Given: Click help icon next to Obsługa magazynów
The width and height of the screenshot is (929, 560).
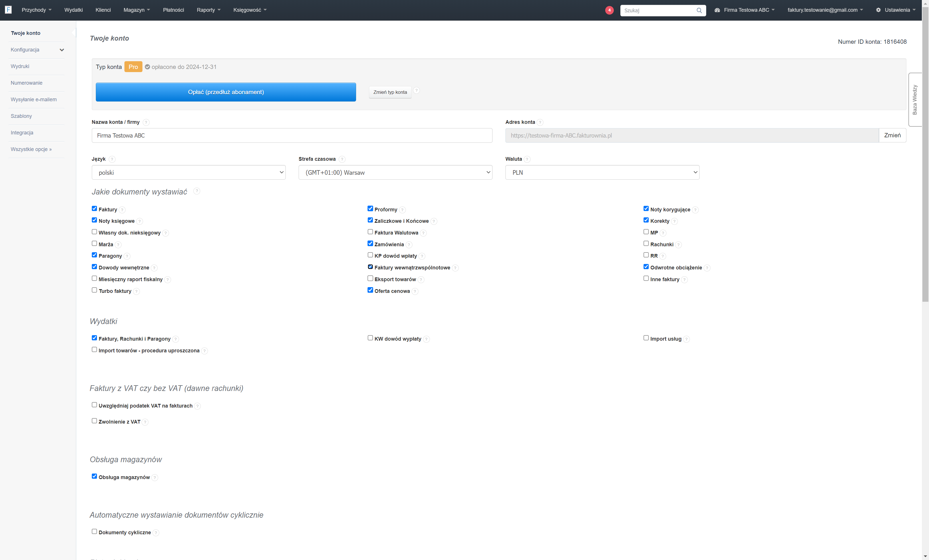Looking at the screenshot, I should click(154, 477).
